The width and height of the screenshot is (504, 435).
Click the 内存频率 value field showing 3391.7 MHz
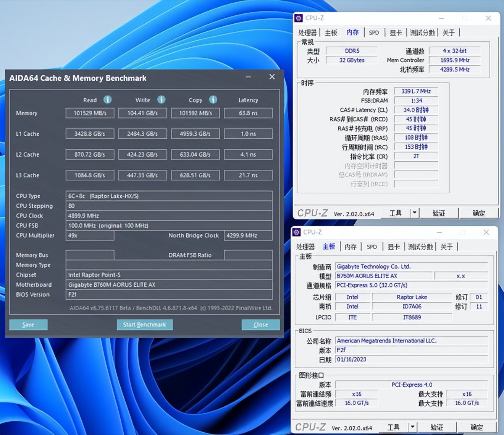click(415, 91)
